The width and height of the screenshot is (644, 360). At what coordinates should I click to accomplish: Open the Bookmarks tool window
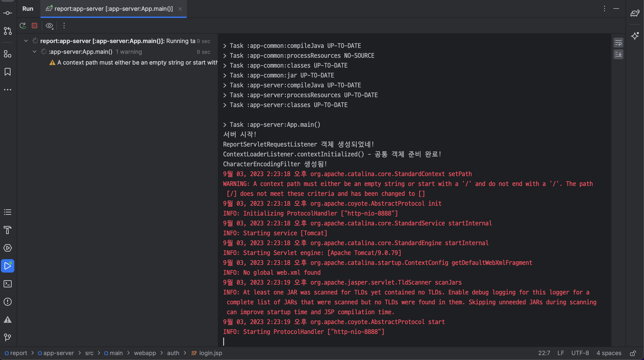click(x=7, y=72)
